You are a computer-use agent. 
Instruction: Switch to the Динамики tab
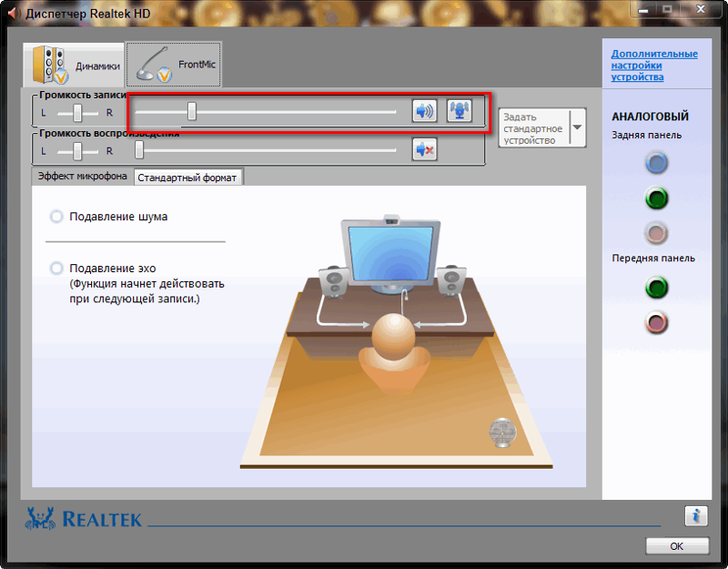(74, 65)
